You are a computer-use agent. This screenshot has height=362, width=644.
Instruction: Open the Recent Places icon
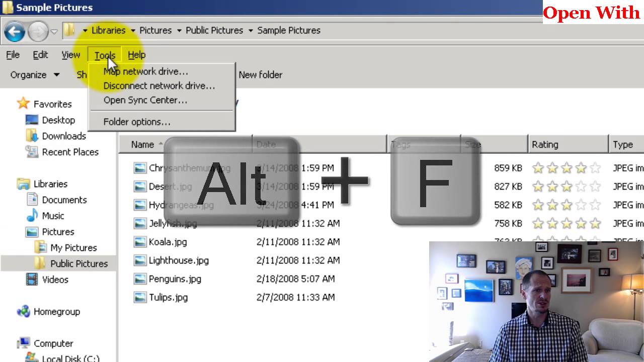[x=32, y=152]
